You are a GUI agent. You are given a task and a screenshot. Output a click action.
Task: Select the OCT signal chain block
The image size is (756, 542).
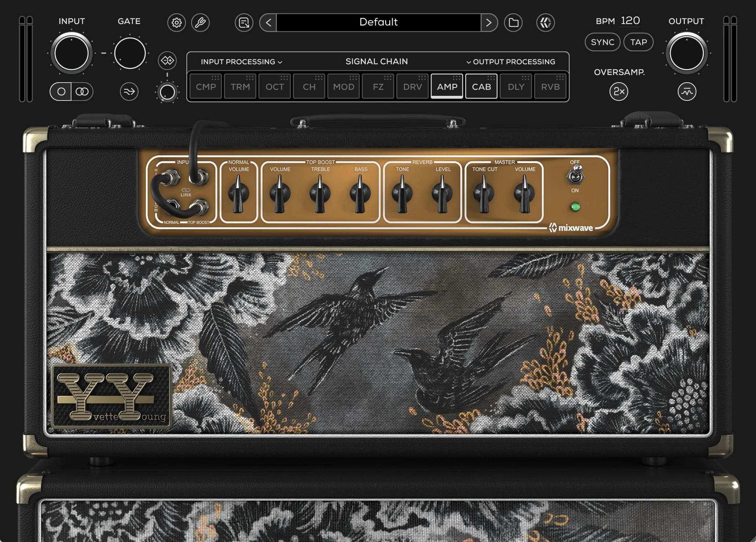click(275, 86)
